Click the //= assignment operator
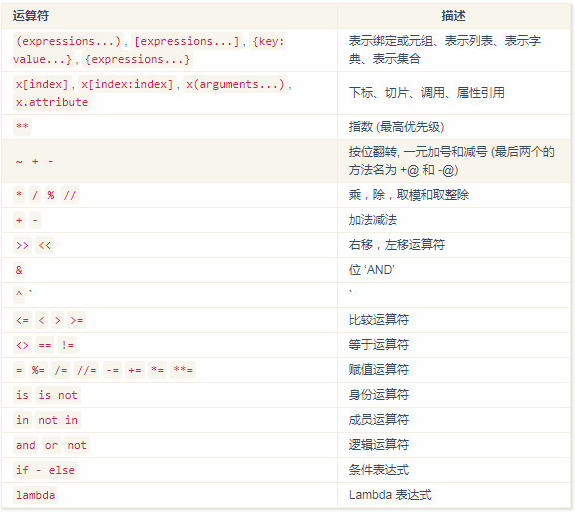This screenshot has height=514, width=575. [x=87, y=370]
